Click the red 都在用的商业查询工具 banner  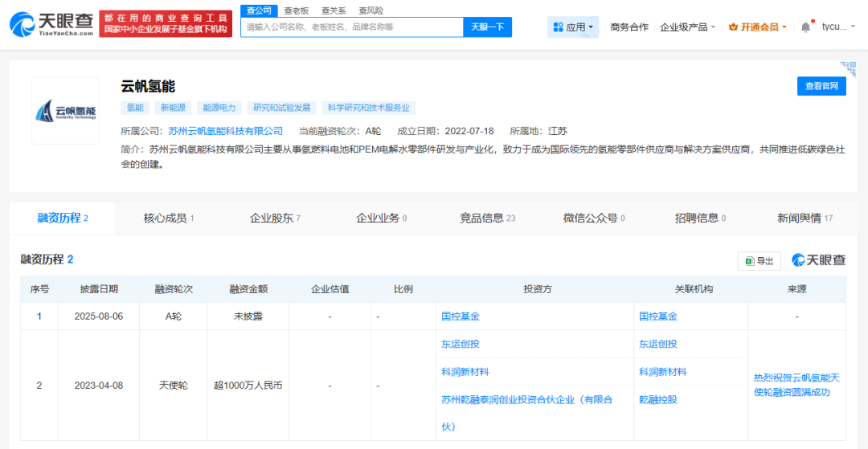click(x=166, y=24)
